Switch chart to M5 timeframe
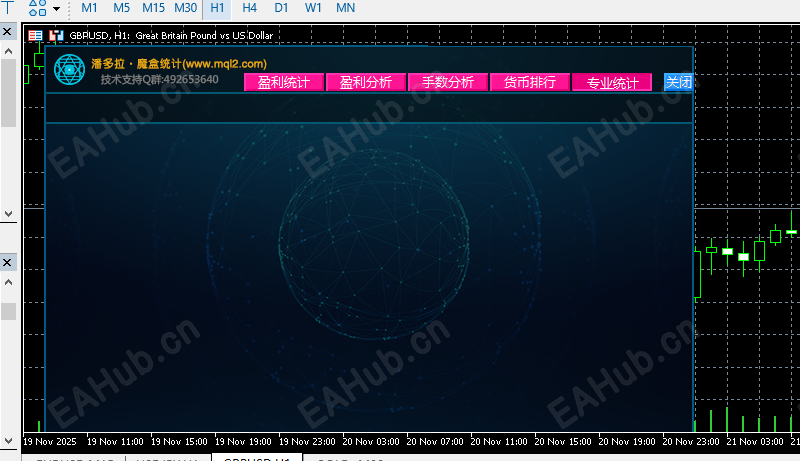Viewport: 800px width, 461px height. click(121, 8)
